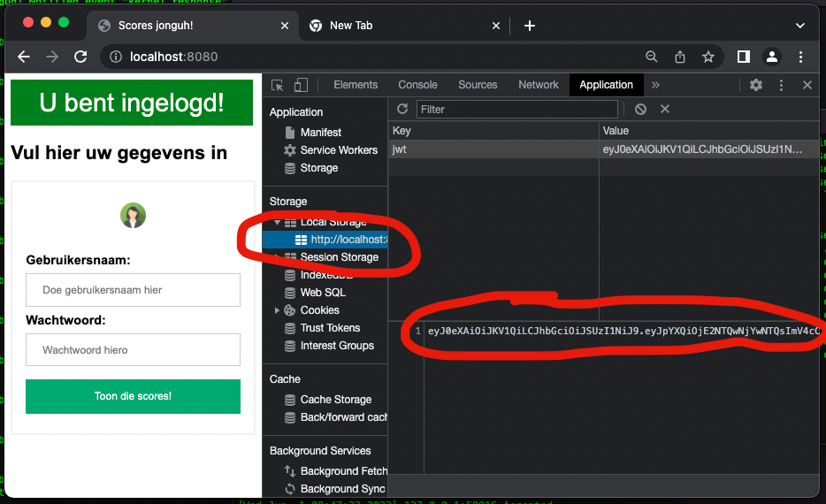Share this page using the share icon
The height and width of the screenshot is (504, 826).
point(680,57)
